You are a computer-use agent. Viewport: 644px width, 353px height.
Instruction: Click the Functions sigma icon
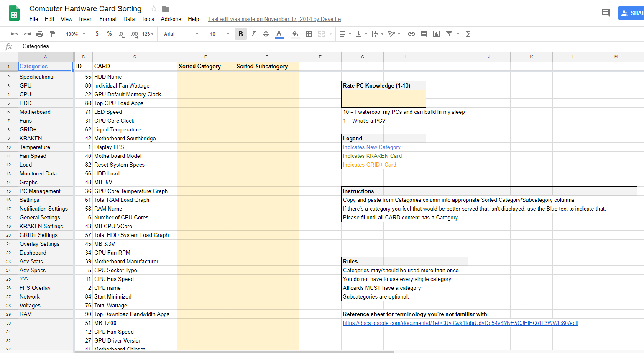tap(468, 34)
